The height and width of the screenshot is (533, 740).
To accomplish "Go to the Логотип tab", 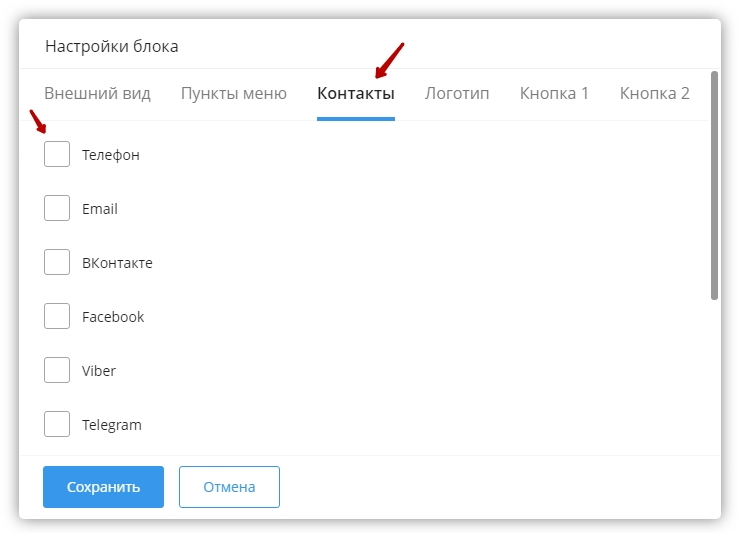I will click(457, 94).
